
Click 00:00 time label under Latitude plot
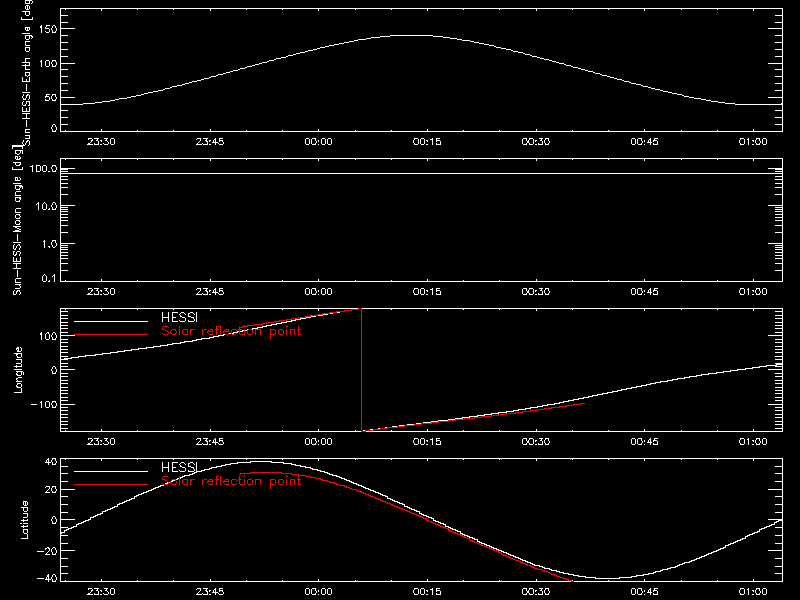tap(318, 592)
